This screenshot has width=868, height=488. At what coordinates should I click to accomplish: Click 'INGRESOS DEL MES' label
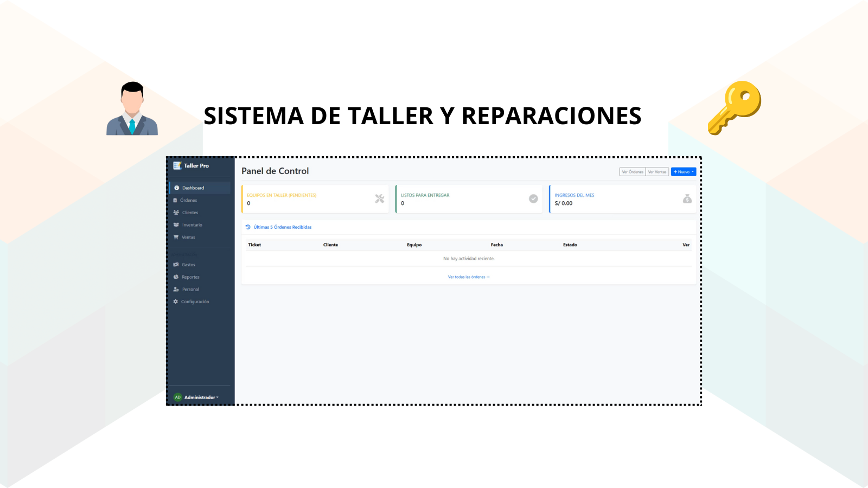pyautogui.click(x=575, y=195)
